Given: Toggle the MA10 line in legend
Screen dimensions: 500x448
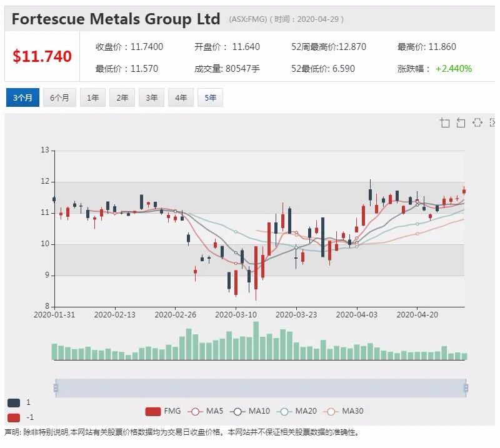Looking at the screenshot, I should (x=250, y=411).
